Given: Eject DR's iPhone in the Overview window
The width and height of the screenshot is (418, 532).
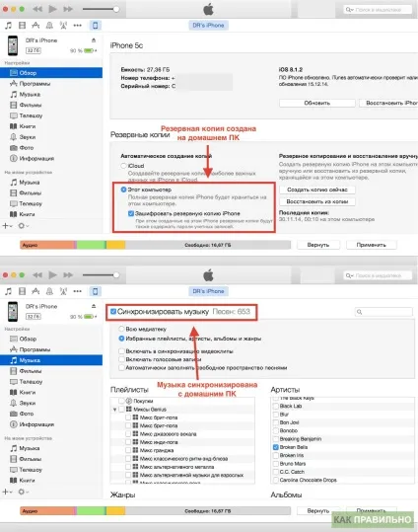Looking at the screenshot, I should pos(94,40).
